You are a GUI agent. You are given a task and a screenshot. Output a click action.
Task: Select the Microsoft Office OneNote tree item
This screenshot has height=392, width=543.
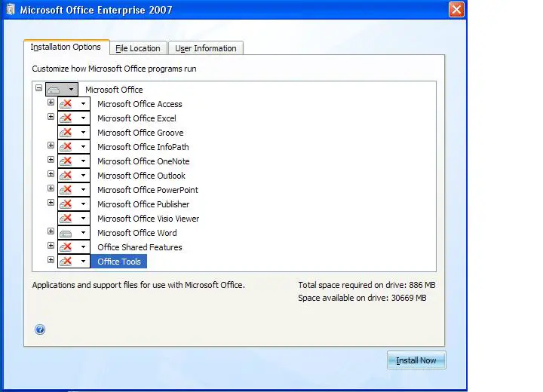pos(143,161)
